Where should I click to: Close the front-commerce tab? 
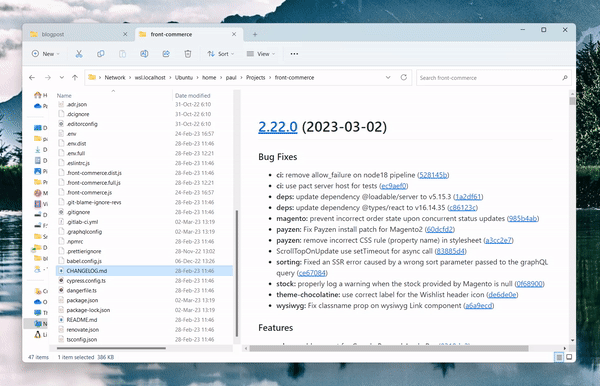[234, 34]
